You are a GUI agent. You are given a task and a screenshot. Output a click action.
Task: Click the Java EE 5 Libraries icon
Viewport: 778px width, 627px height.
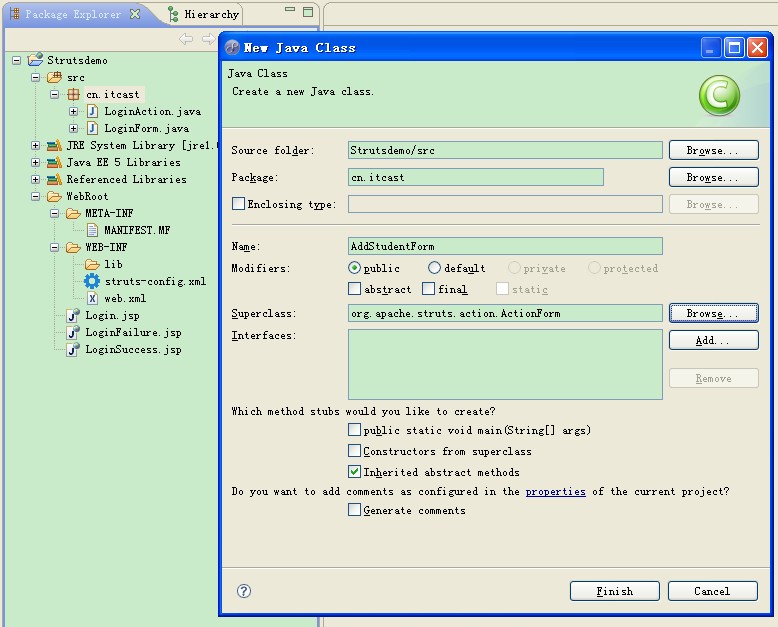tap(54, 162)
